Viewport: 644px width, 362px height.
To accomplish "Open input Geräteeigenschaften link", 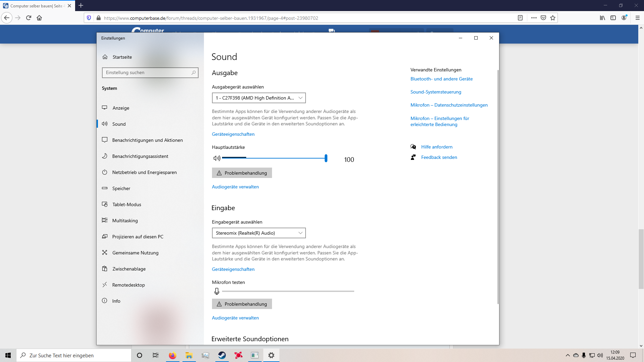I will (233, 269).
